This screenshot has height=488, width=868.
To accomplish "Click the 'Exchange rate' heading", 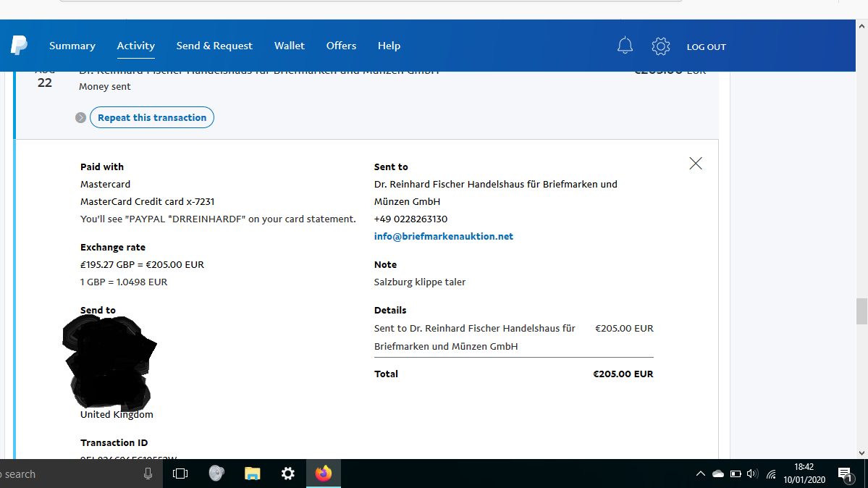I will click(113, 247).
